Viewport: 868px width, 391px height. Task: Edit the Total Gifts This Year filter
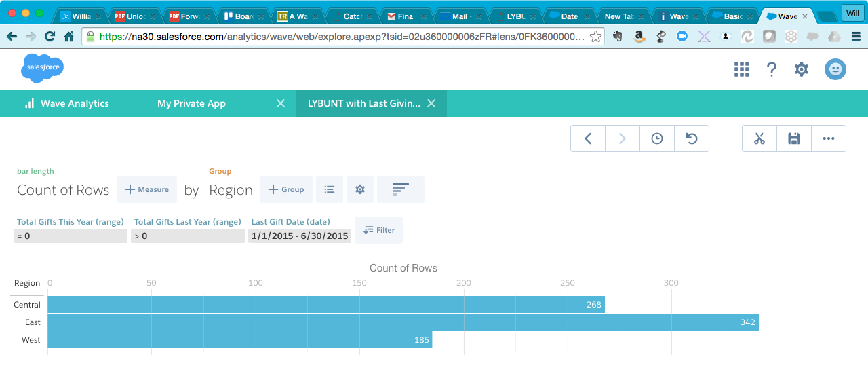(x=70, y=236)
